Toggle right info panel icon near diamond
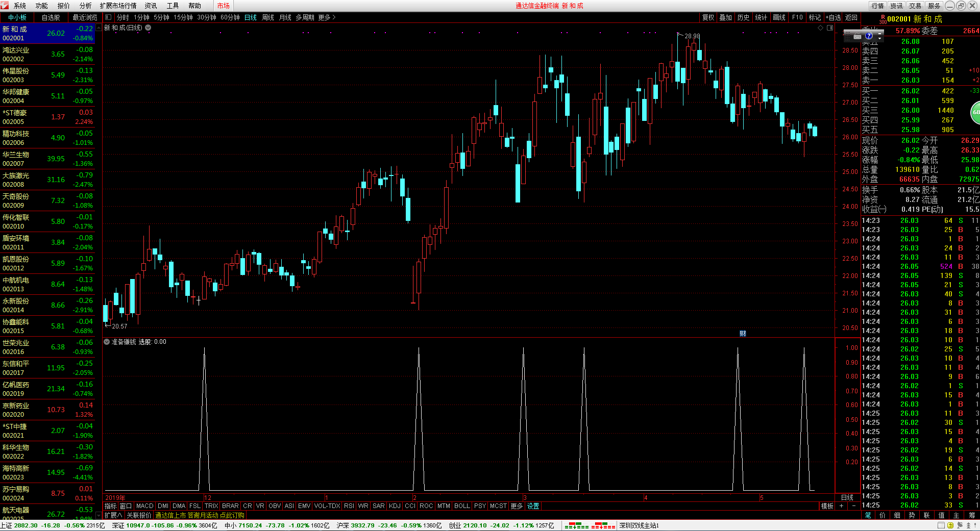Screen dimensions: 980x531 click(x=830, y=28)
